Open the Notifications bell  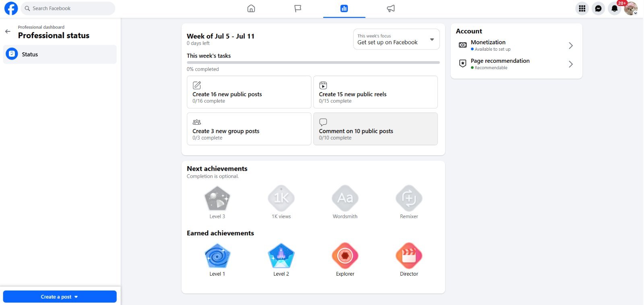615,8
